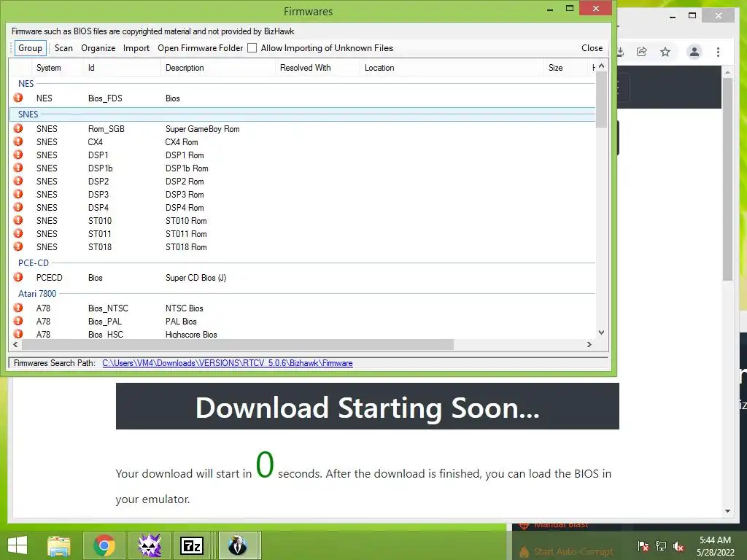747x560 pixels.
Task: Click Organize in the Firmwares toolbar
Action: click(x=98, y=48)
